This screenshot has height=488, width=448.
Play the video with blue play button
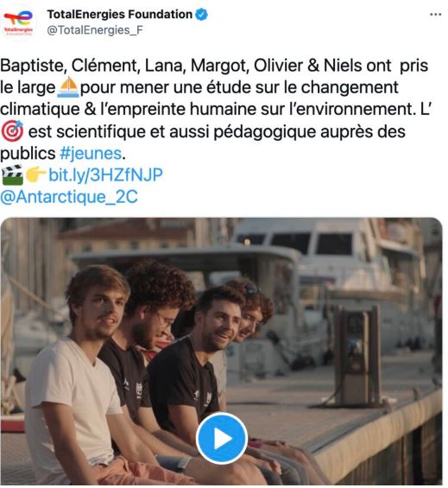click(x=222, y=438)
